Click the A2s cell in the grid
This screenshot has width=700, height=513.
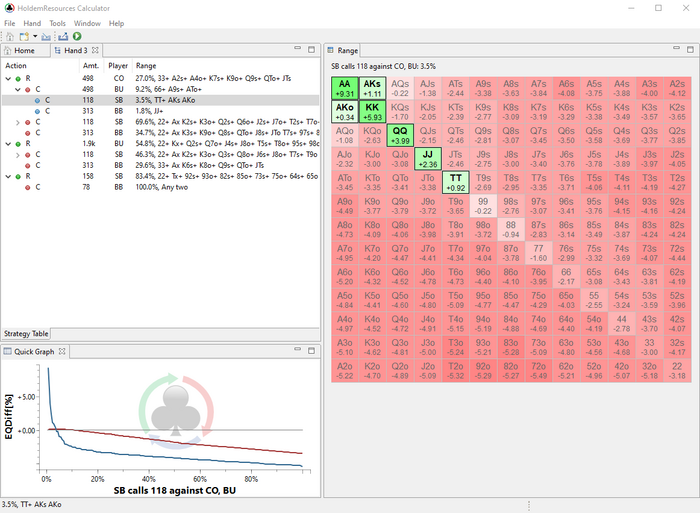[x=677, y=88]
